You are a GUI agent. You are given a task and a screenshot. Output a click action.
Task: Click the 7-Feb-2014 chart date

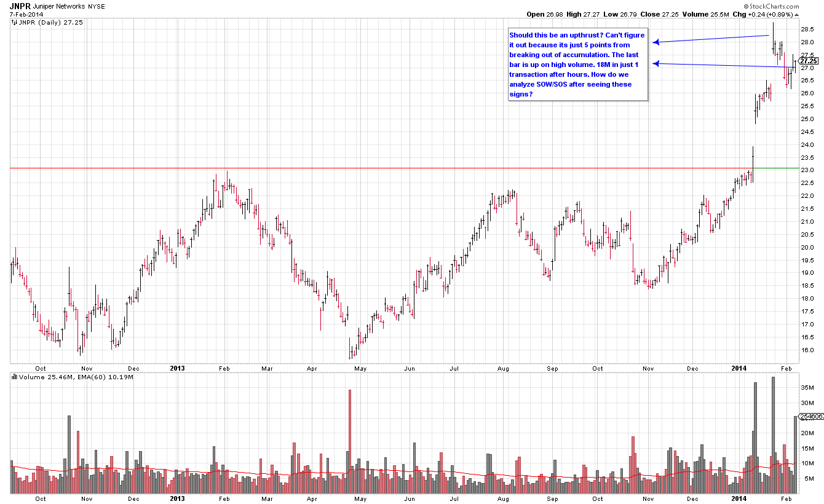click(x=26, y=15)
